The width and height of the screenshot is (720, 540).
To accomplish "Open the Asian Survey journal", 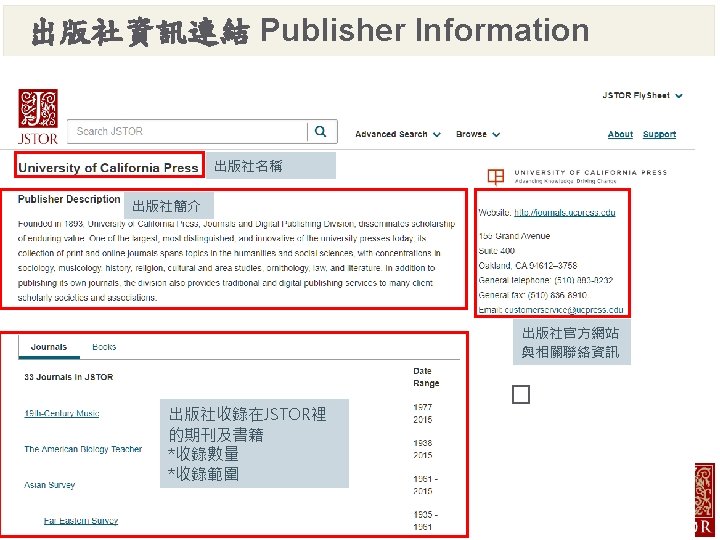I will tap(49, 485).
